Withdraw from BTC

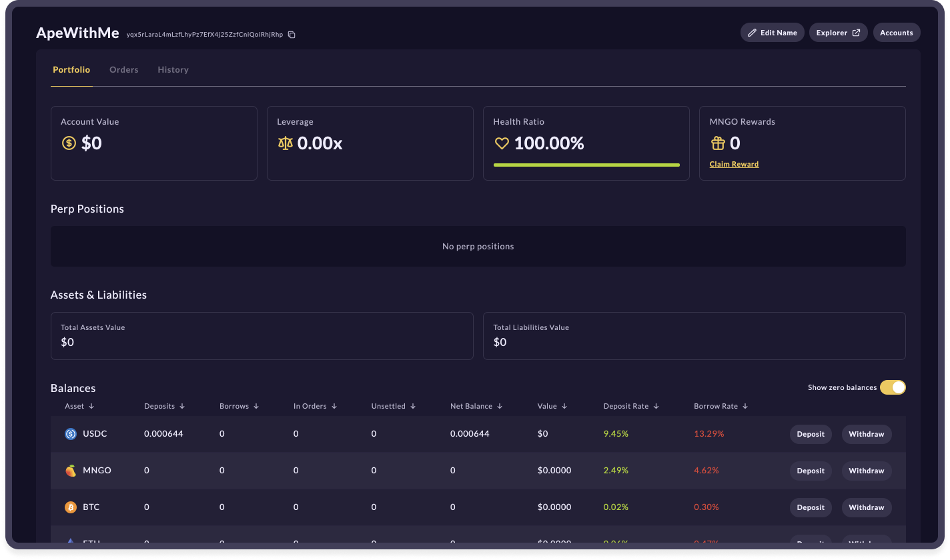coord(867,507)
